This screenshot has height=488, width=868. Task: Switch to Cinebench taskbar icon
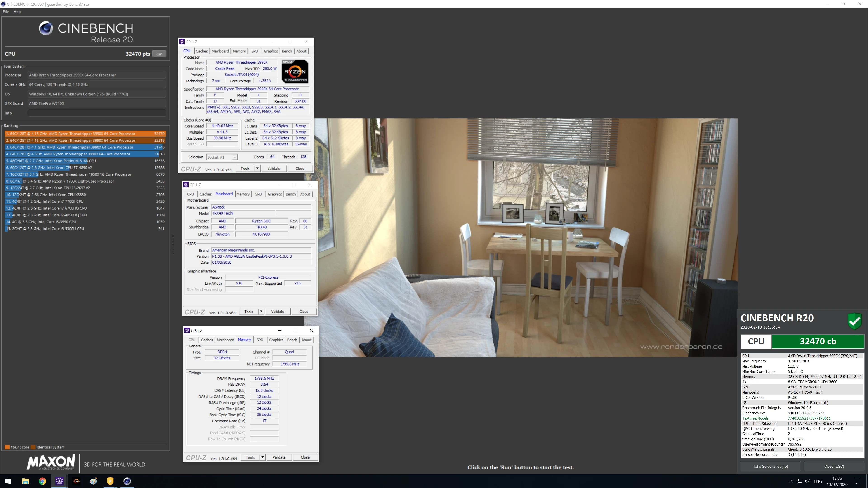point(127,481)
